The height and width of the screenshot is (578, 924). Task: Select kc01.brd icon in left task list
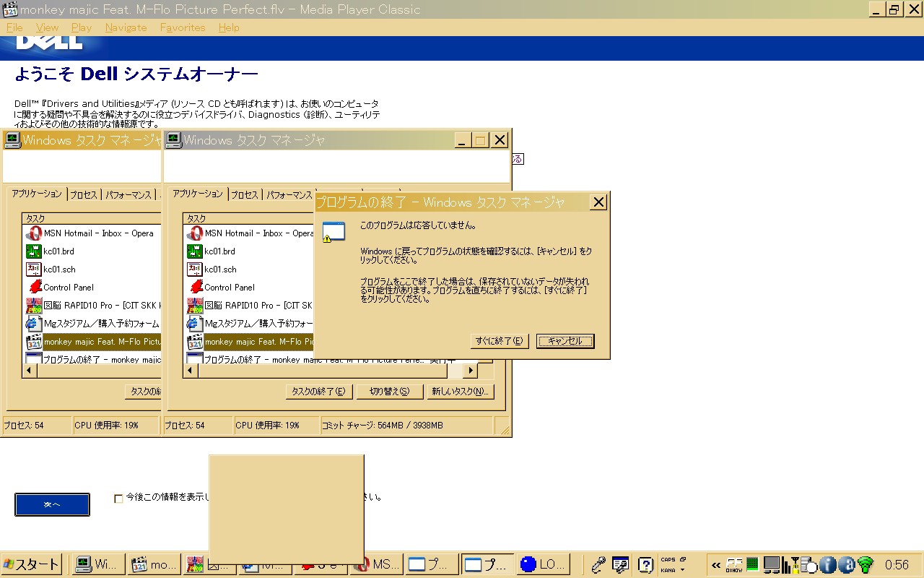[x=33, y=251]
